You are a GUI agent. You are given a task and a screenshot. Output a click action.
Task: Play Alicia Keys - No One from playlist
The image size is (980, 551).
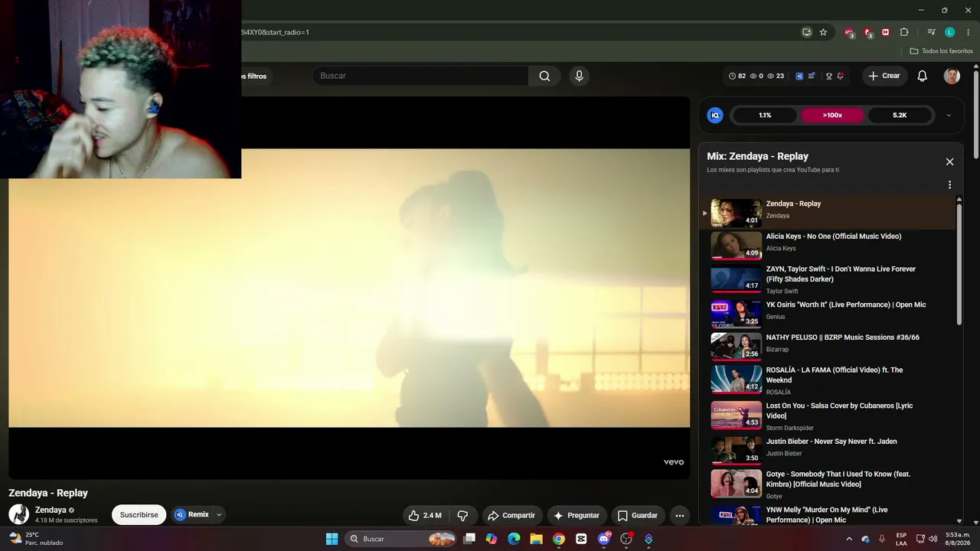point(828,245)
